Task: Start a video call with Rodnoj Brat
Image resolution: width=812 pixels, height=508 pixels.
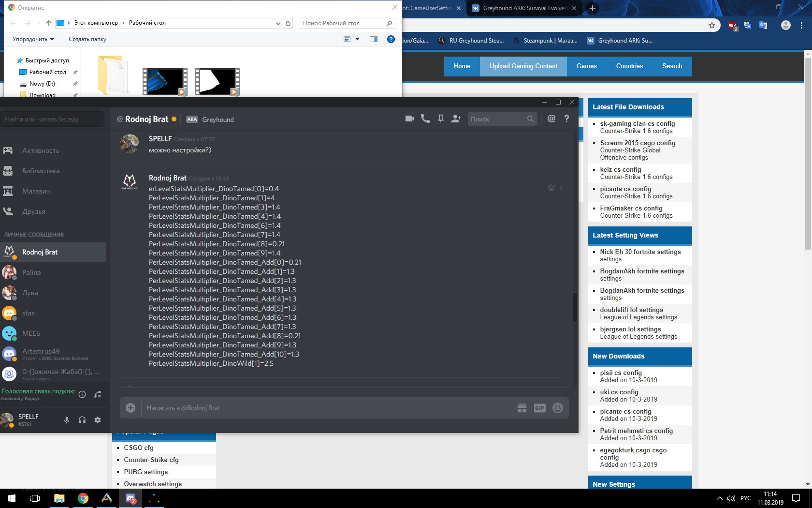Action: click(x=409, y=119)
